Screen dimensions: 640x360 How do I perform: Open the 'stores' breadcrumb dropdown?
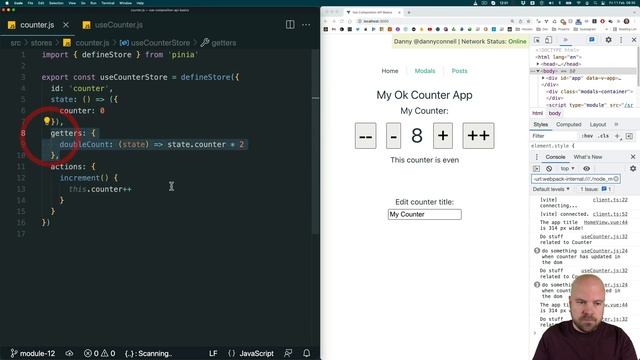41,43
